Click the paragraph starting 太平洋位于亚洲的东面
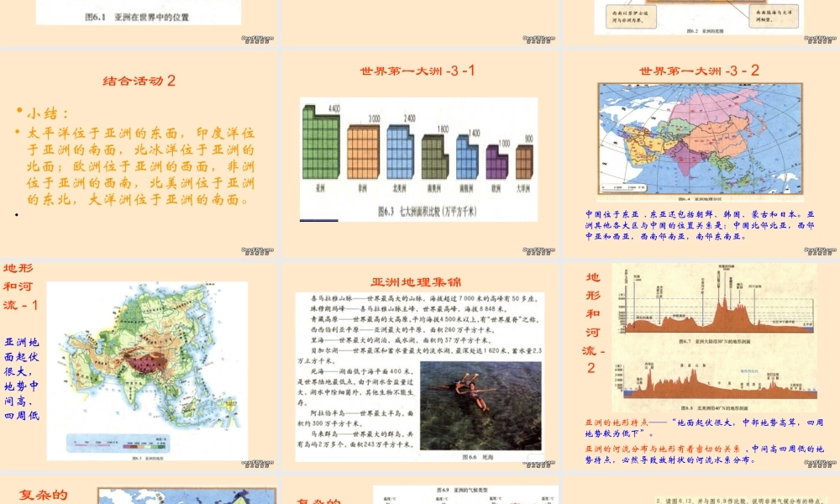The width and height of the screenshot is (840, 504). (141, 166)
